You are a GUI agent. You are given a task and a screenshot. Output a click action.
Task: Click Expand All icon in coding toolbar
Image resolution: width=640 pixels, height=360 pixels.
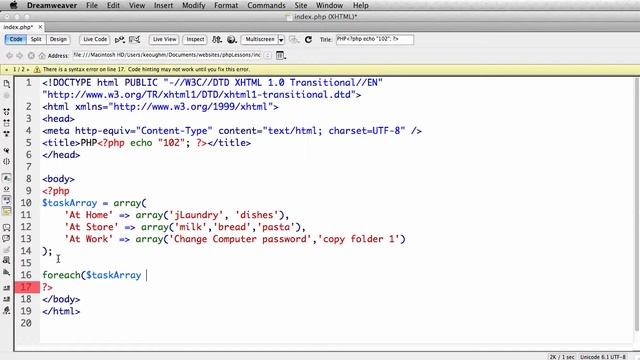(7, 133)
